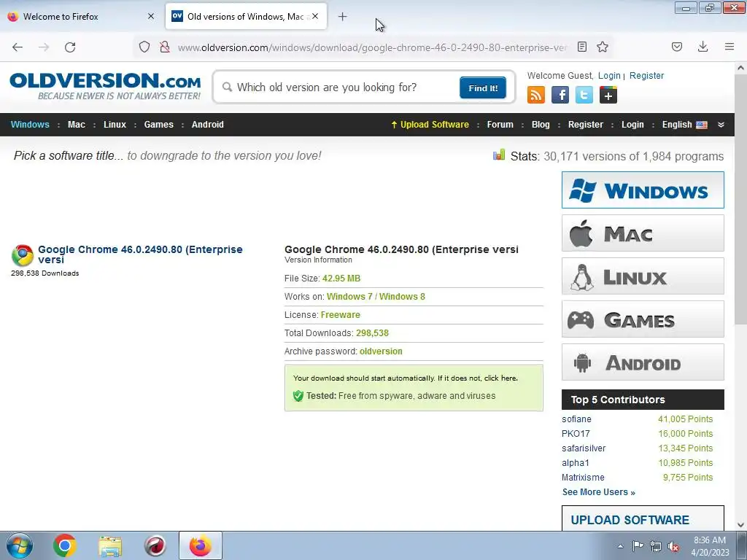Click the Firefox taskbar button
Screen dimensions: 747x560
(200, 545)
